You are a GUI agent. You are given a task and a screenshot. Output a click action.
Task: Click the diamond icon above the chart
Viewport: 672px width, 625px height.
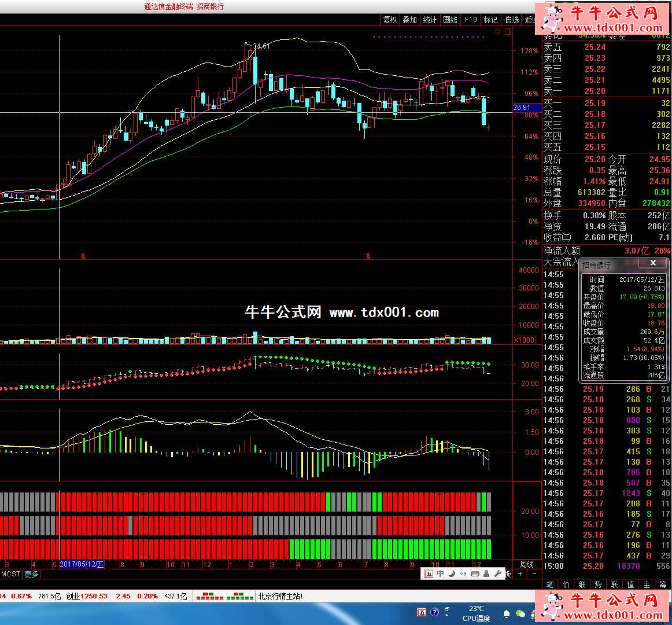tap(497, 32)
